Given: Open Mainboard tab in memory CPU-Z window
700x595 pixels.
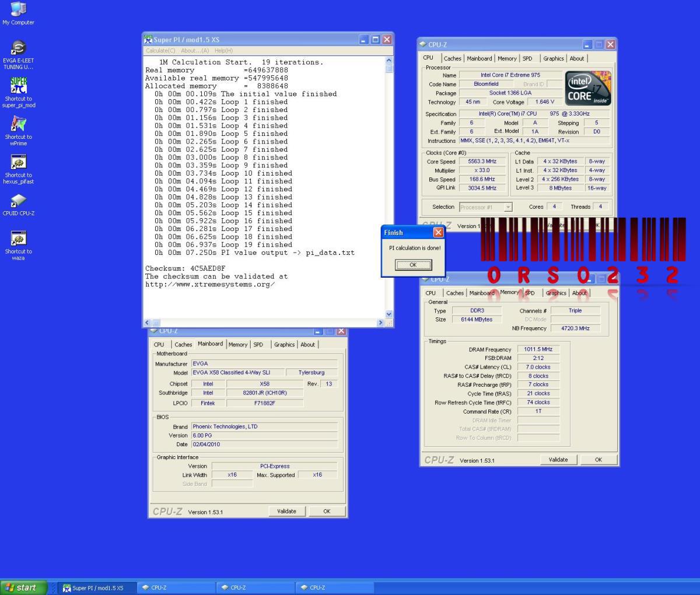Looking at the screenshot, I should click(482, 293).
